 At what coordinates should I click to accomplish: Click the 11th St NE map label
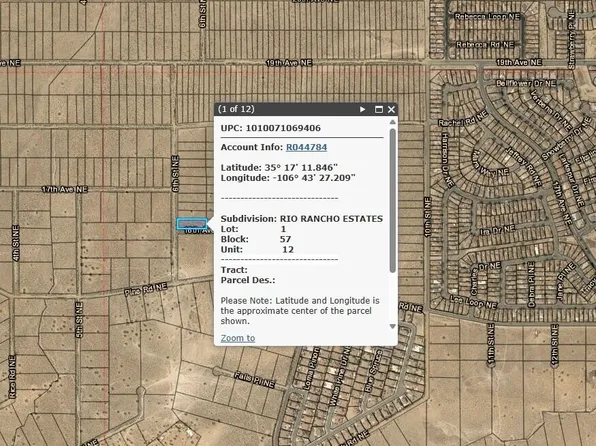pos(491,343)
